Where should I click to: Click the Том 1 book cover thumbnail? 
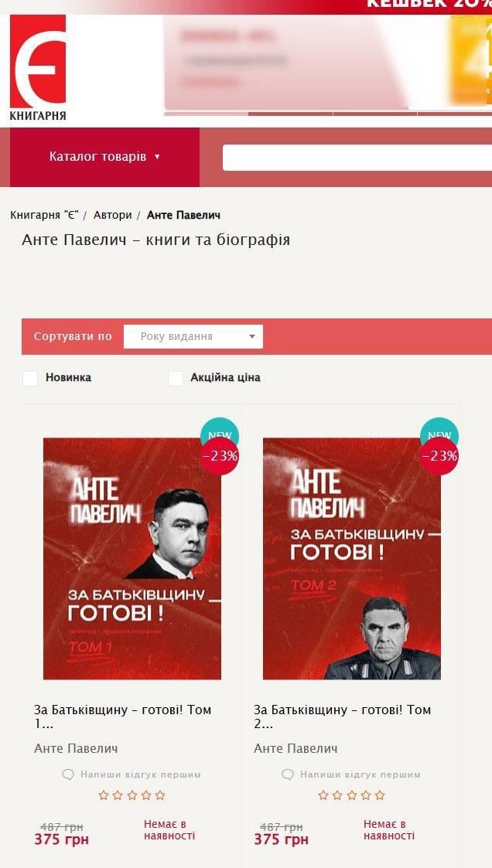pyautogui.click(x=132, y=559)
